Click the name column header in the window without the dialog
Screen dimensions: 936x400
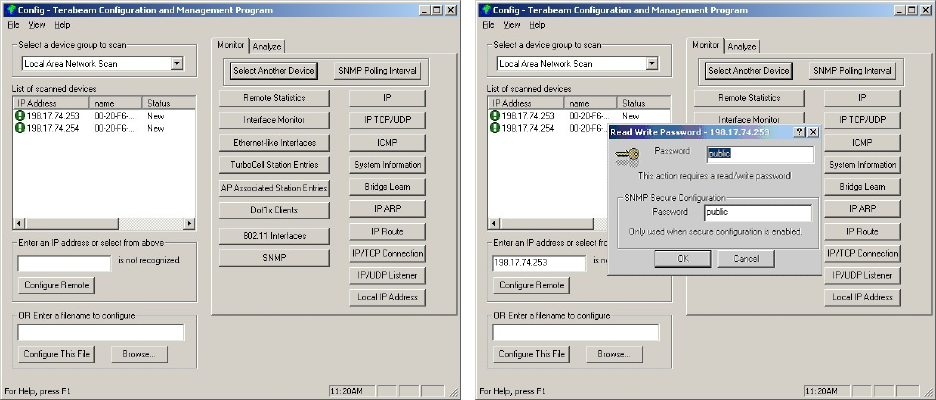pyautogui.click(x=115, y=103)
